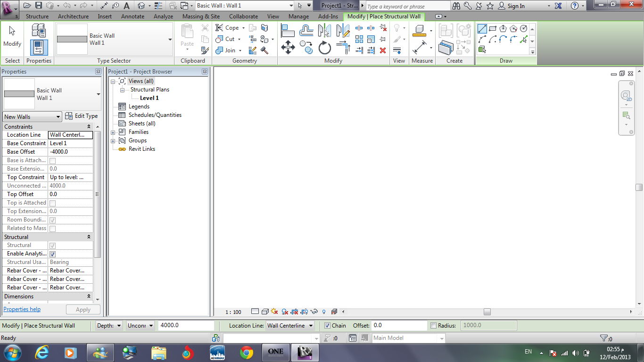Select the Inscribed Polygon draw tool
This screenshot has width=644, height=362.
[503, 29]
